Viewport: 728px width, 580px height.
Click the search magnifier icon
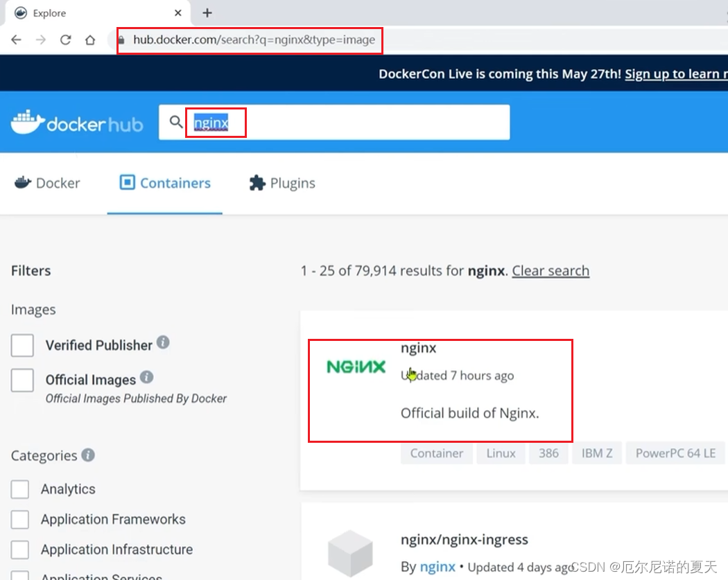pos(175,122)
